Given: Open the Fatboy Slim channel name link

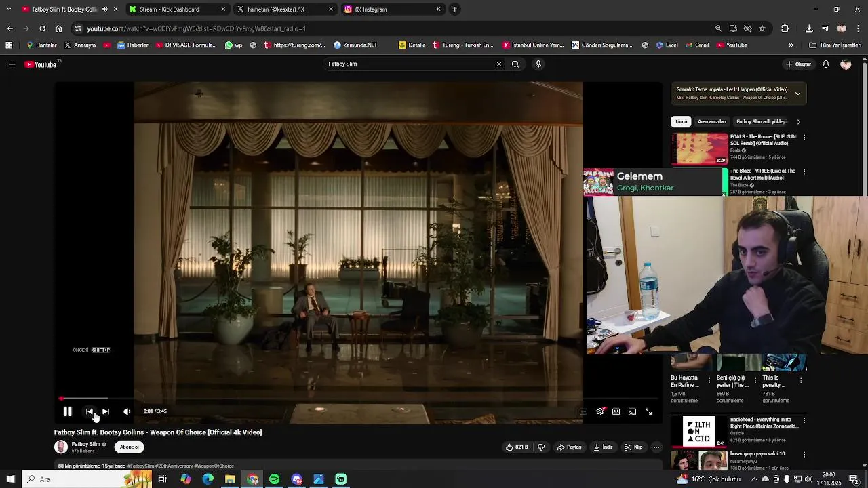Looking at the screenshot, I should 85,444.
